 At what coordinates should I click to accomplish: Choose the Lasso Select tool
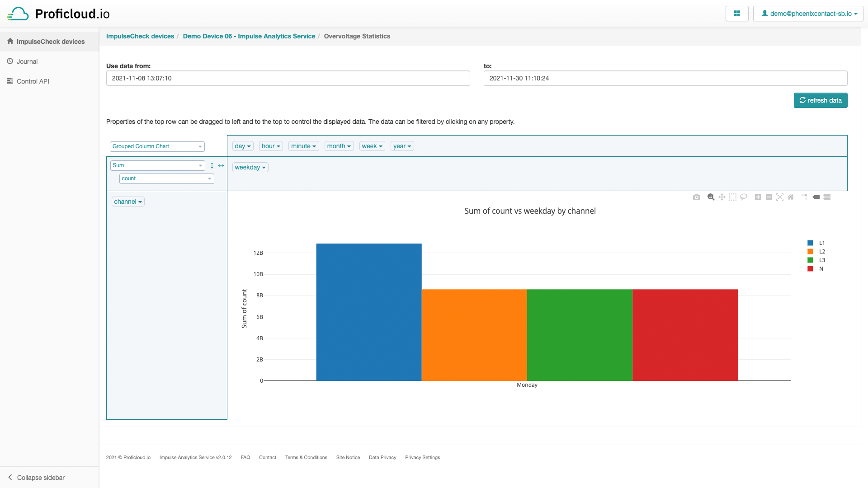[x=744, y=197]
